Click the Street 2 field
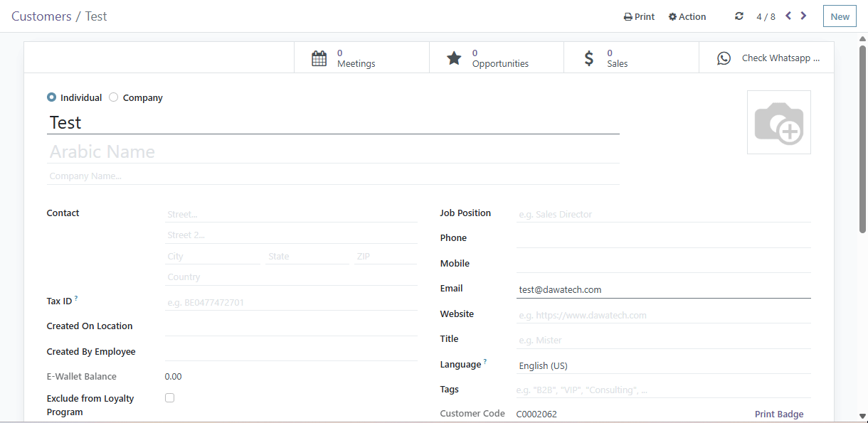This screenshot has width=868, height=423. [291, 235]
